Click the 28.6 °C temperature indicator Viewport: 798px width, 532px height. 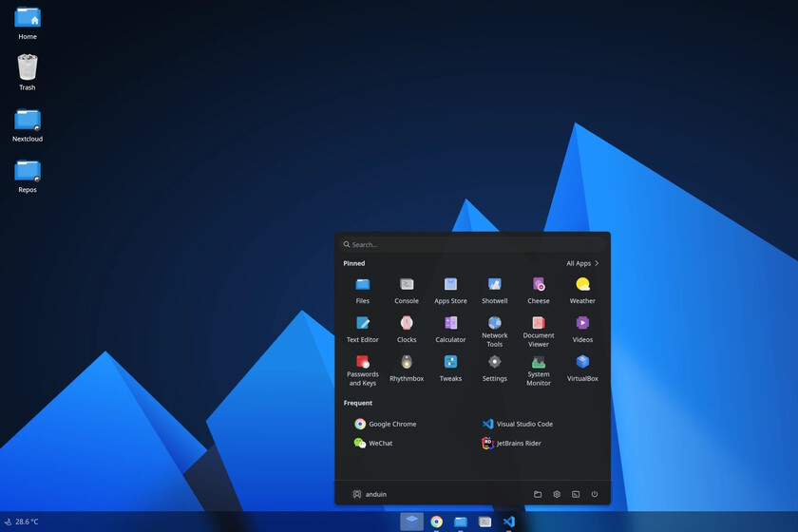tap(22, 522)
